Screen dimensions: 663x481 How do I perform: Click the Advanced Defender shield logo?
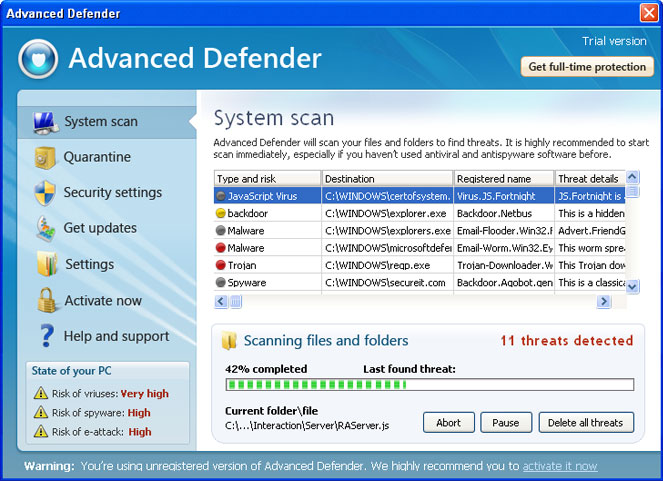pos(38,59)
